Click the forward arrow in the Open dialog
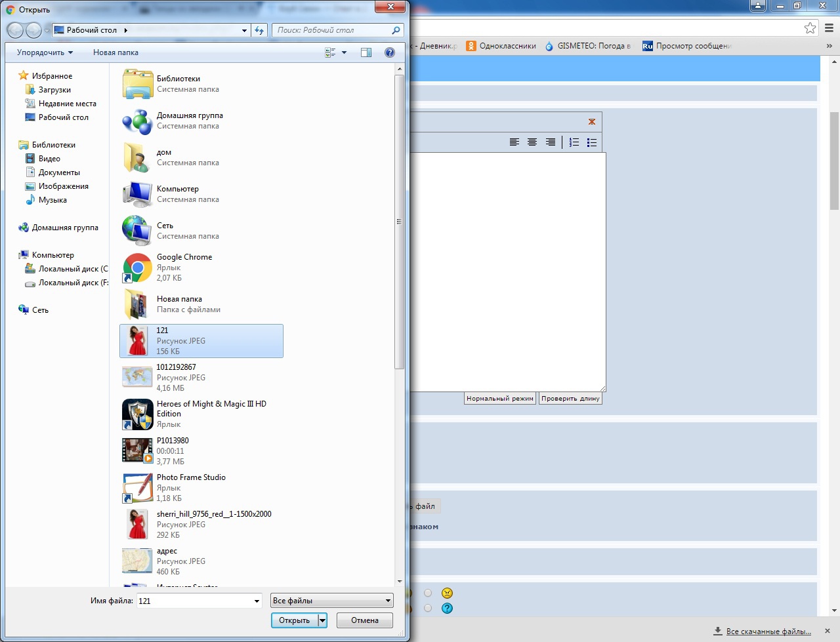This screenshot has height=642, width=840. pyautogui.click(x=33, y=30)
